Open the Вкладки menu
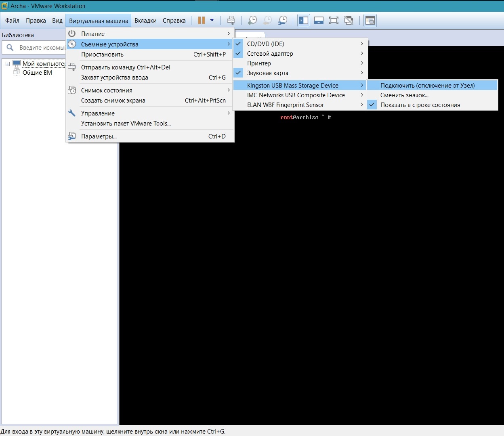 pyautogui.click(x=145, y=21)
